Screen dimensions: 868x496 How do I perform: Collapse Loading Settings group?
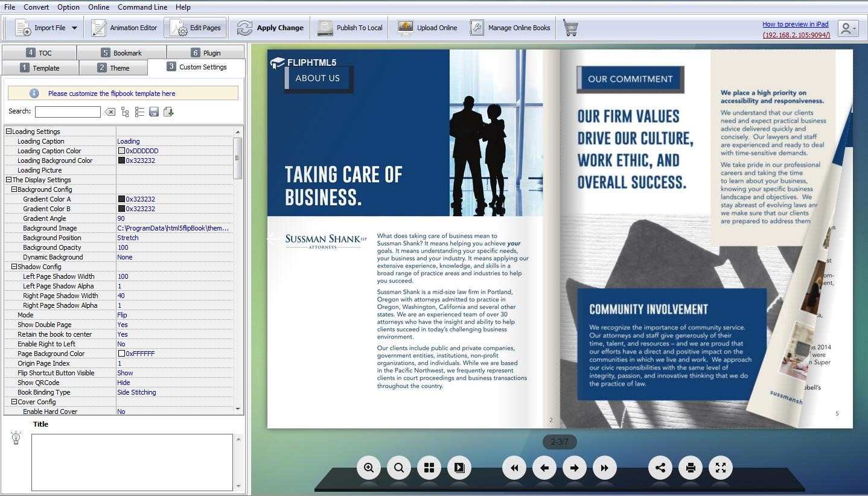pos(8,132)
